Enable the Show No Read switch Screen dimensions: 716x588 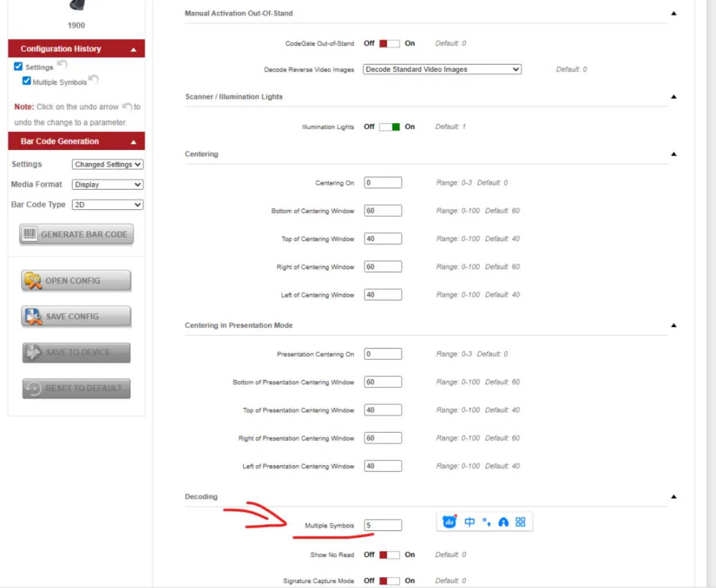tap(389, 555)
